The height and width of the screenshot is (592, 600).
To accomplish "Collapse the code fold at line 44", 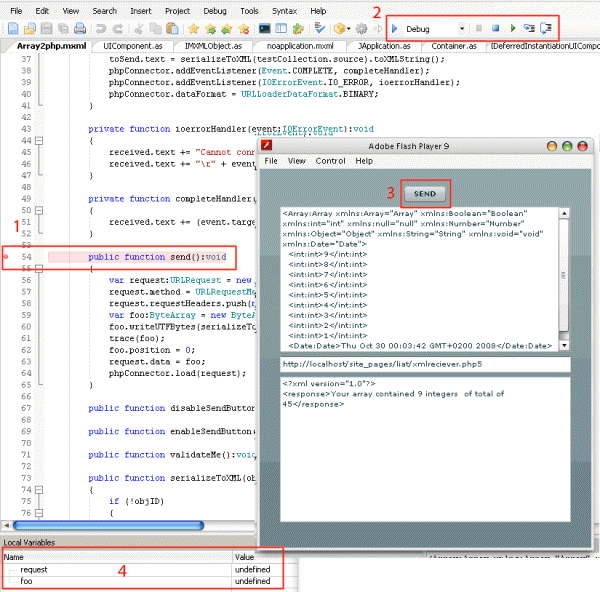I will click(39, 140).
